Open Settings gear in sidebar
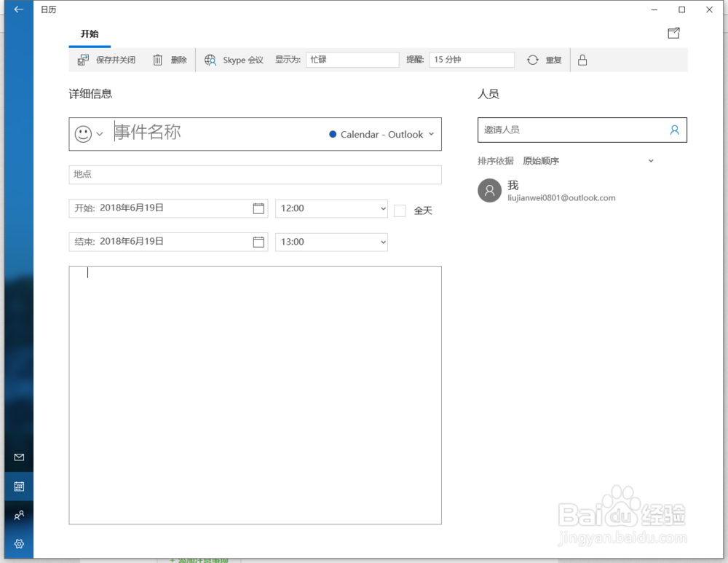Image resolution: width=728 pixels, height=563 pixels. tap(19, 544)
